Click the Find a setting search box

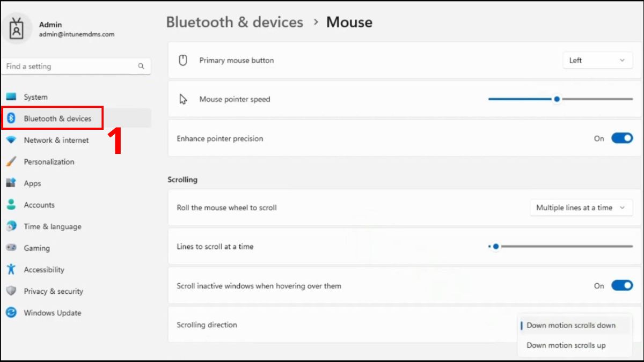click(70, 67)
